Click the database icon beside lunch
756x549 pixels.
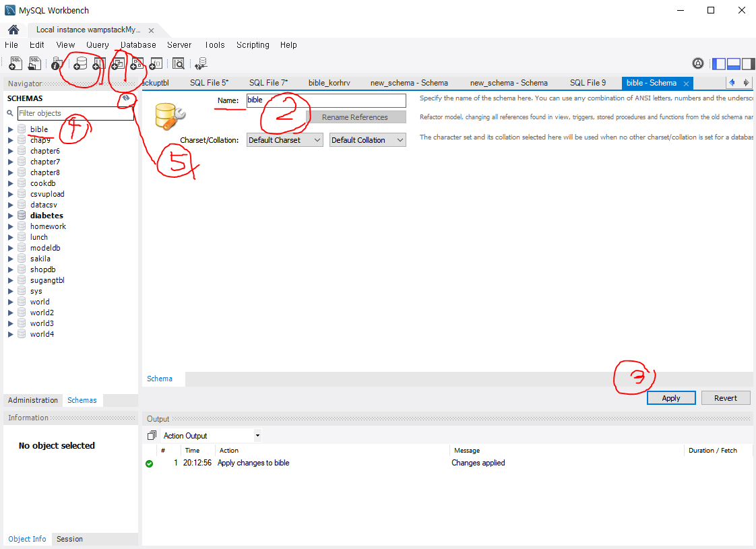click(x=22, y=237)
